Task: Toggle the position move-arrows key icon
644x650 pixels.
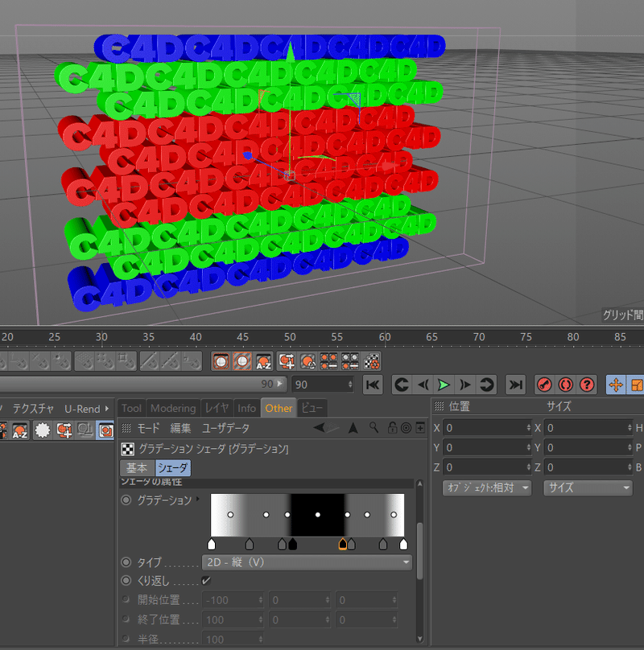Action: point(616,385)
